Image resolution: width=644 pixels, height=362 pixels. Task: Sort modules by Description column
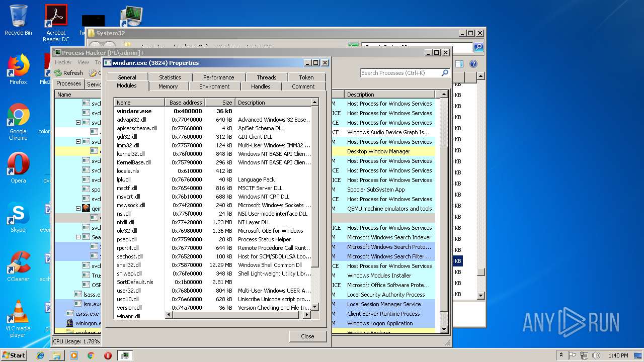pos(273,102)
